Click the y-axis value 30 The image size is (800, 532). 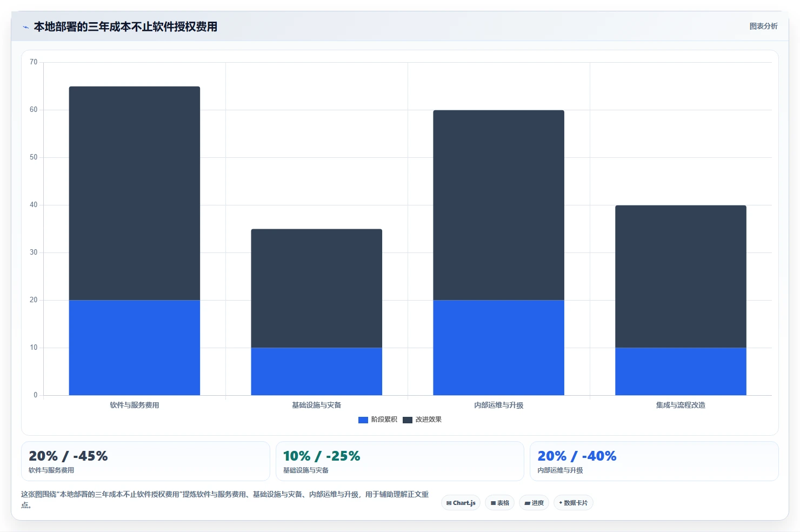(x=34, y=252)
